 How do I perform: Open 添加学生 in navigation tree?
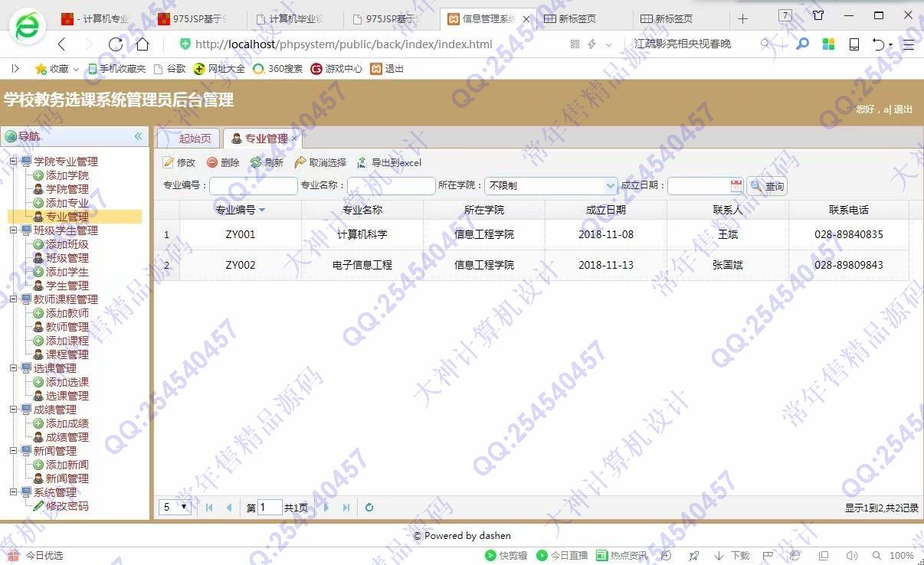pos(67,272)
